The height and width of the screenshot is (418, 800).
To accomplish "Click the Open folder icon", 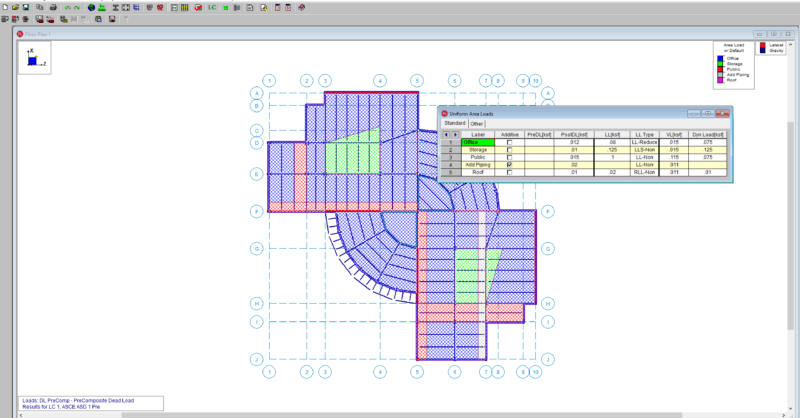I will click(x=15, y=7).
